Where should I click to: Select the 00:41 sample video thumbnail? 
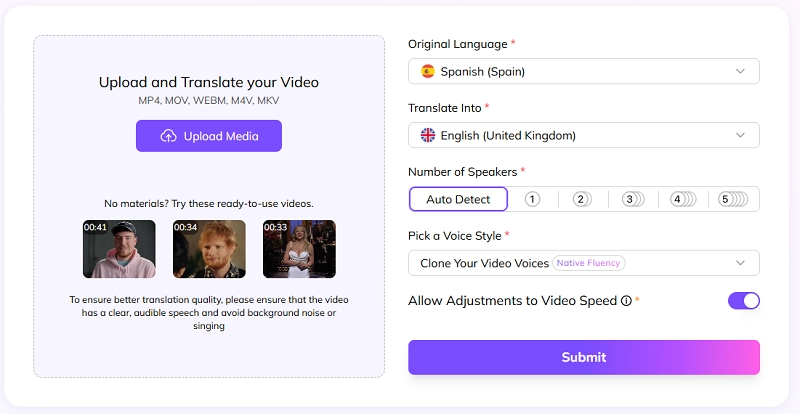119,249
